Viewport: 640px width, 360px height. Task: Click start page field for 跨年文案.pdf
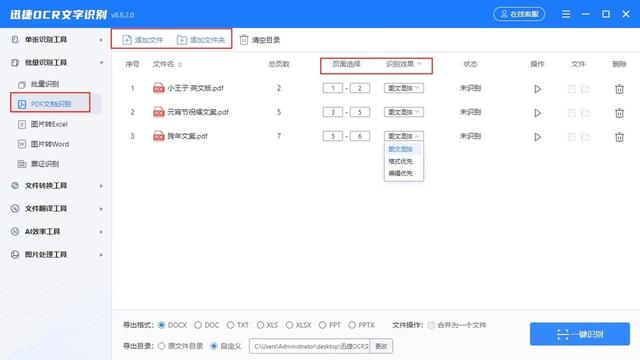[333, 136]
